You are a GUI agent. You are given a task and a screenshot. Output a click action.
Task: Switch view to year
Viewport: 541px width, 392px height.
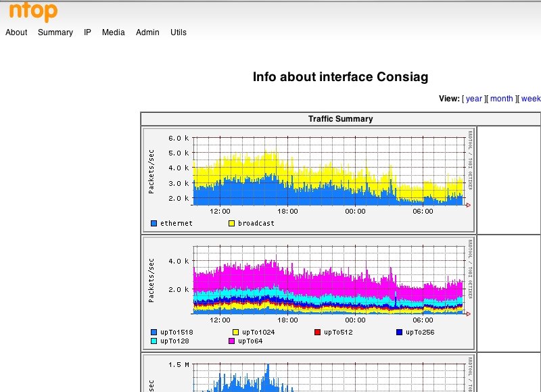474,99
